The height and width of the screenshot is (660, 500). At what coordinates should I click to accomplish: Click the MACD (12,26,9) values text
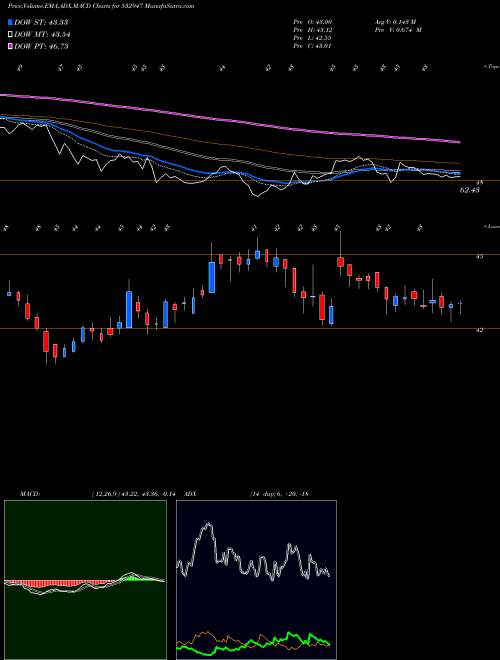tap(136, 494)
